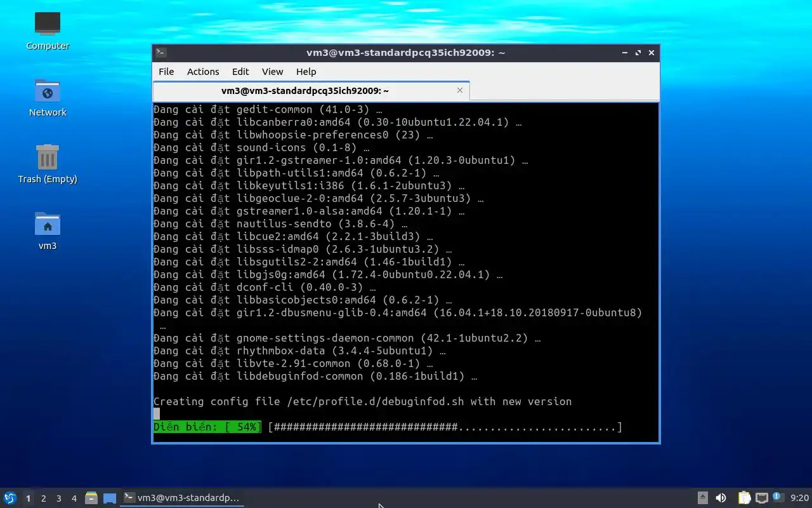Click the 'libdebuginfod-common' line

click(x=315, y=376)
